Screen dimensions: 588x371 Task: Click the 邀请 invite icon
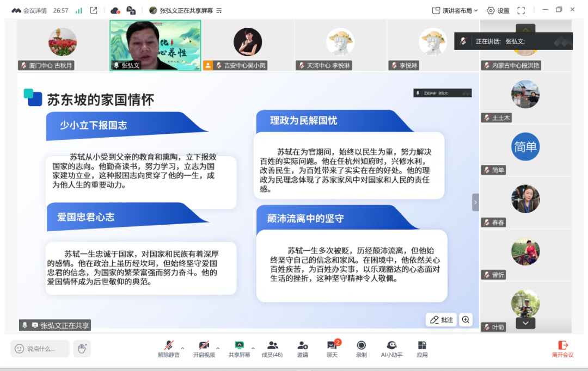302,348
